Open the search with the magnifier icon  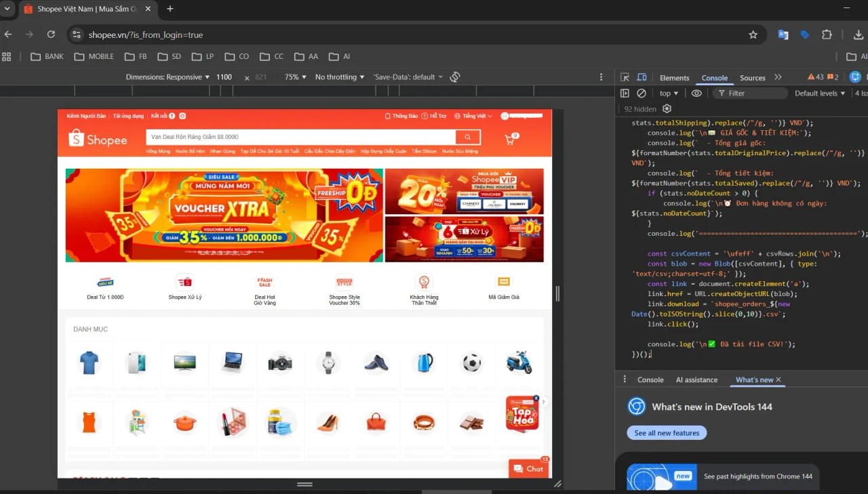tap(467, 136)
